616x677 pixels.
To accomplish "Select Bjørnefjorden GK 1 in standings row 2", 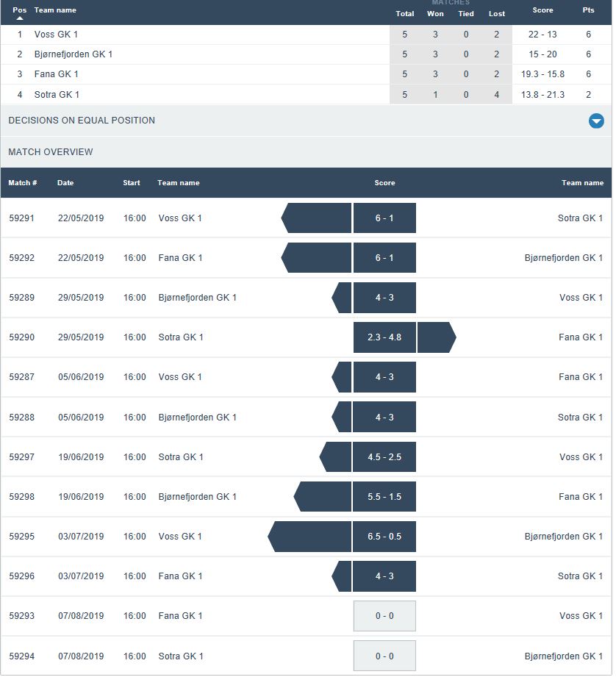I will (x=73, y=54).
